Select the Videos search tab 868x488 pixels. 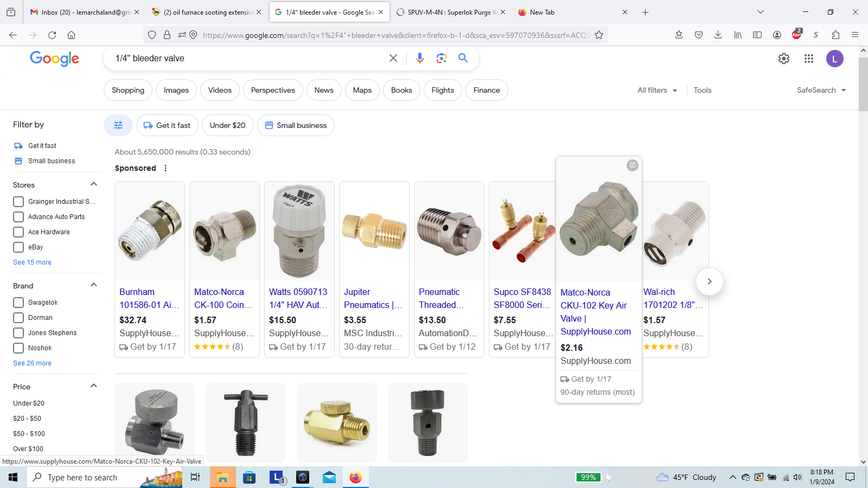coord(220,90)
